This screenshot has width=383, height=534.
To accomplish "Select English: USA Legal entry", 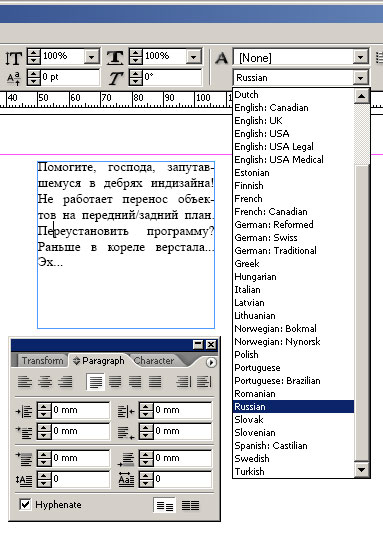I will pyautogui.click(x=293, y=146).
